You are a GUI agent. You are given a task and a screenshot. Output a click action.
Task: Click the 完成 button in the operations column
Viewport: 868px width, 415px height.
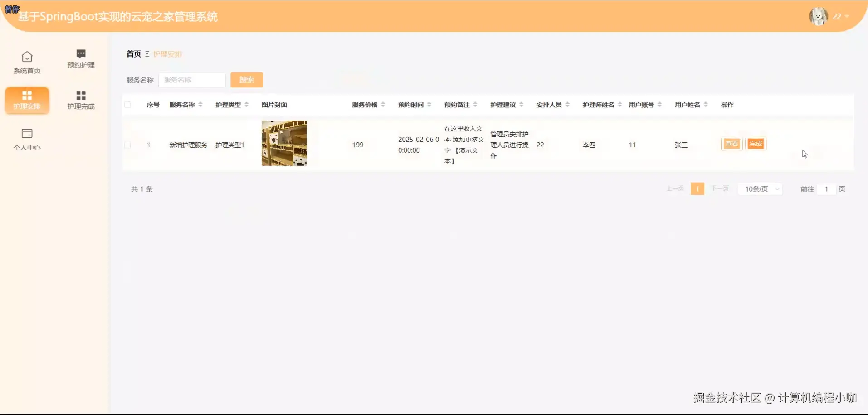tap(755, 144)
